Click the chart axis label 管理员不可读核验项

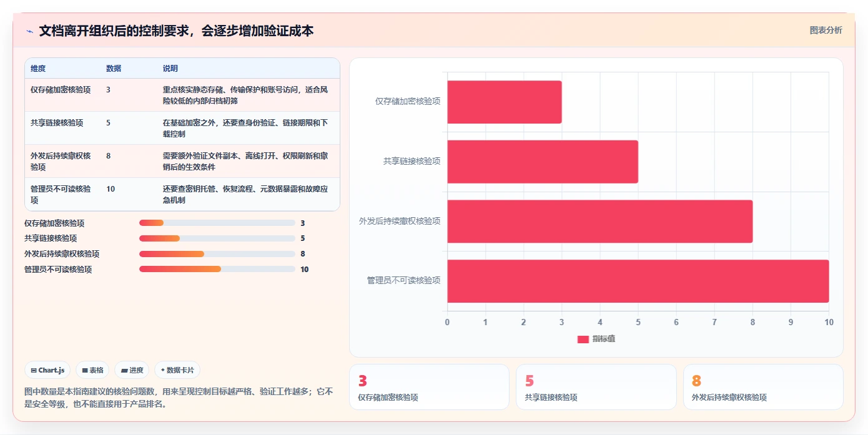[x=403, y=281]
